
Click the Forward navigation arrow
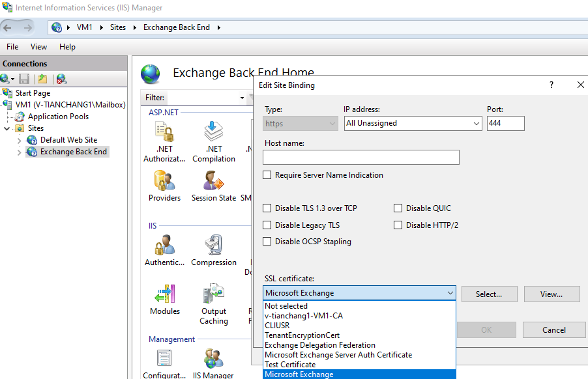(x=28, y=27)
